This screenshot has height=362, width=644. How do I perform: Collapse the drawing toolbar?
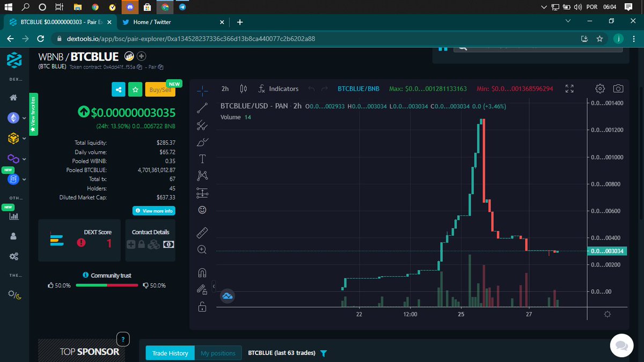214,287
